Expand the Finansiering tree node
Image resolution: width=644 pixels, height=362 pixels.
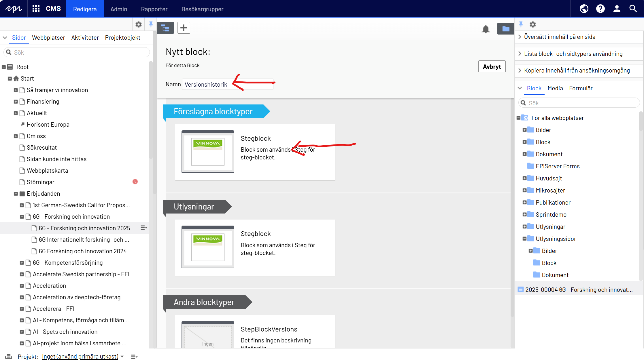16,102
